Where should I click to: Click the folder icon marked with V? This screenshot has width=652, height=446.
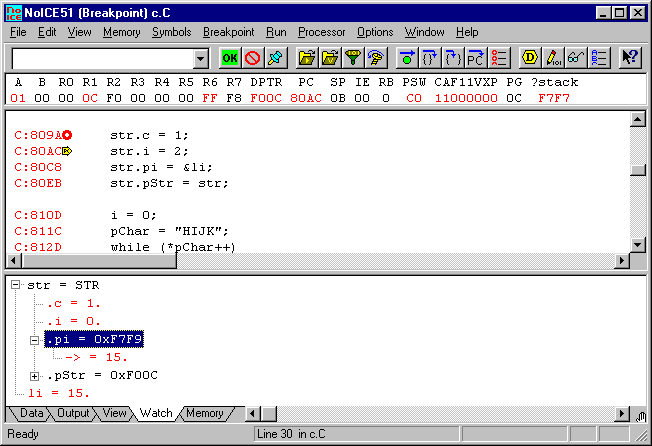tap(330, 58)
